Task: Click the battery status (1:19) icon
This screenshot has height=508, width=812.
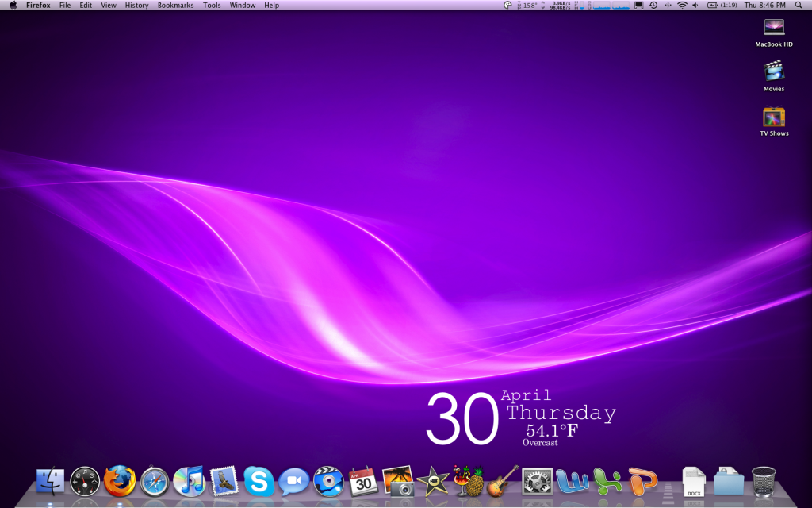Action: (x=722, y=6)
